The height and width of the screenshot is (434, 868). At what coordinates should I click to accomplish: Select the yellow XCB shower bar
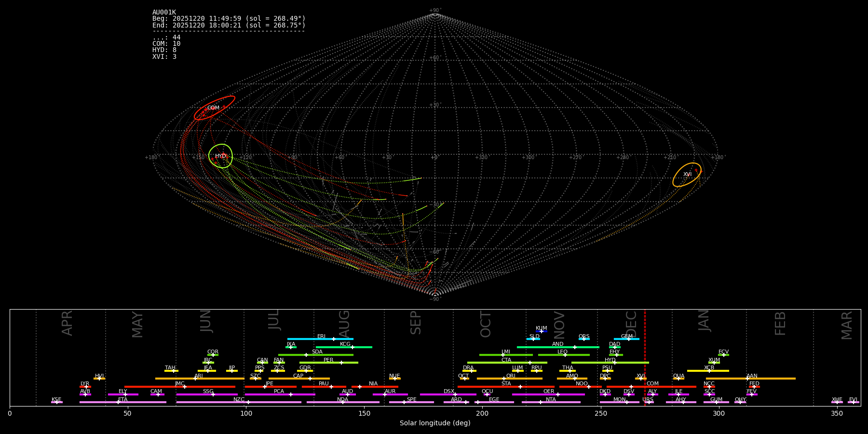click(708, 371)
